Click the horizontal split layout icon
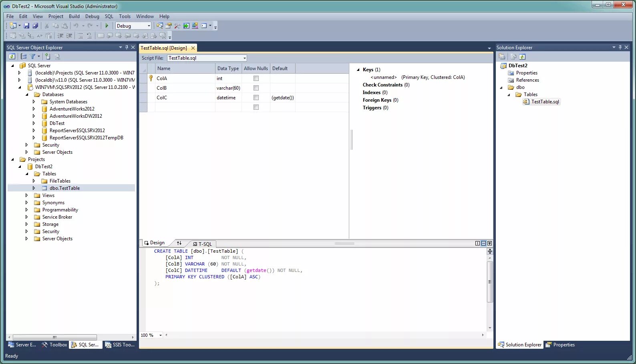Screen dimensions: 636x364 [483, 243]
